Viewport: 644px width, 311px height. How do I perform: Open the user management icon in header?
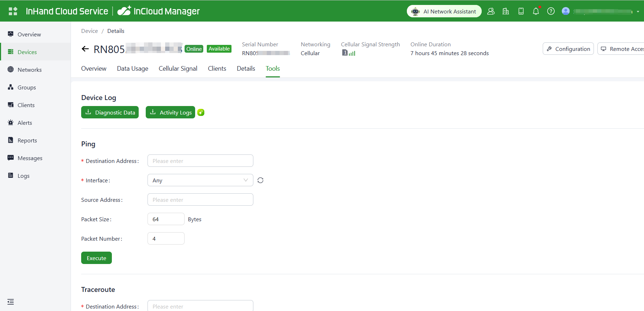click(490, 11)
